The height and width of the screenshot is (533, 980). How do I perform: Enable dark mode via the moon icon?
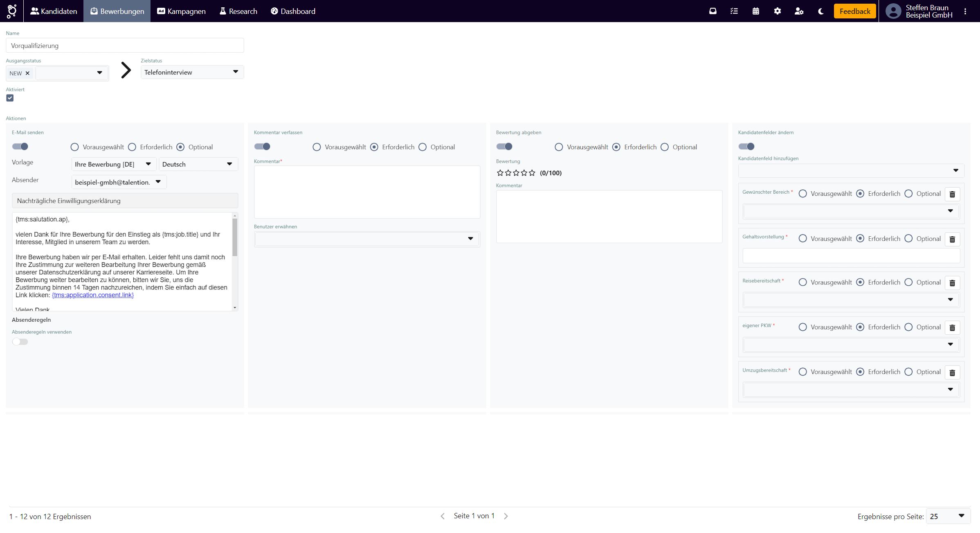point(820,11)
